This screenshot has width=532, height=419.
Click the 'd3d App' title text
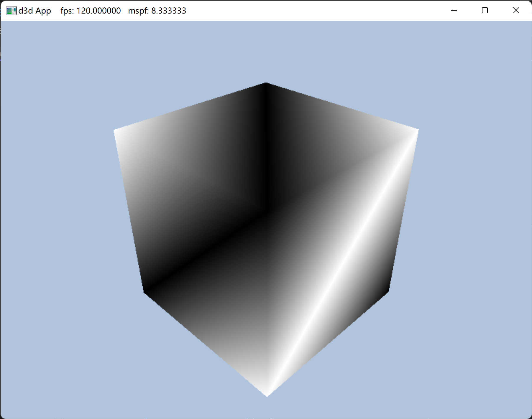[x=35, y=11]
